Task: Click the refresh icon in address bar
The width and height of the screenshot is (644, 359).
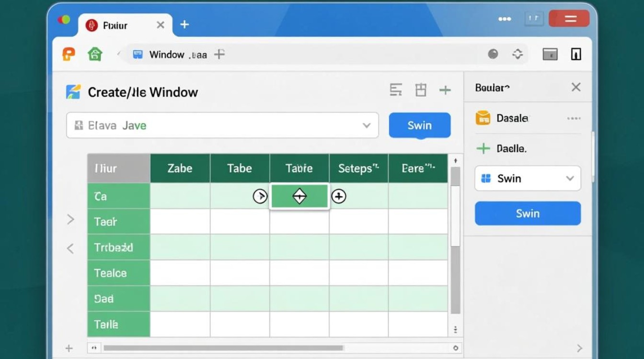Action: coord(517,54)
